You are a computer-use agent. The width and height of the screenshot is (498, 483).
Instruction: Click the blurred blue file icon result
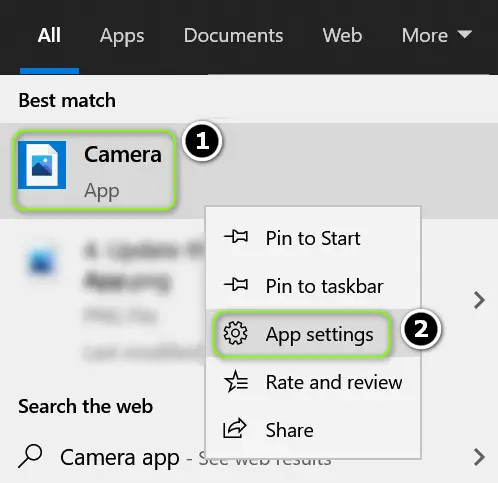coord(41,261)
